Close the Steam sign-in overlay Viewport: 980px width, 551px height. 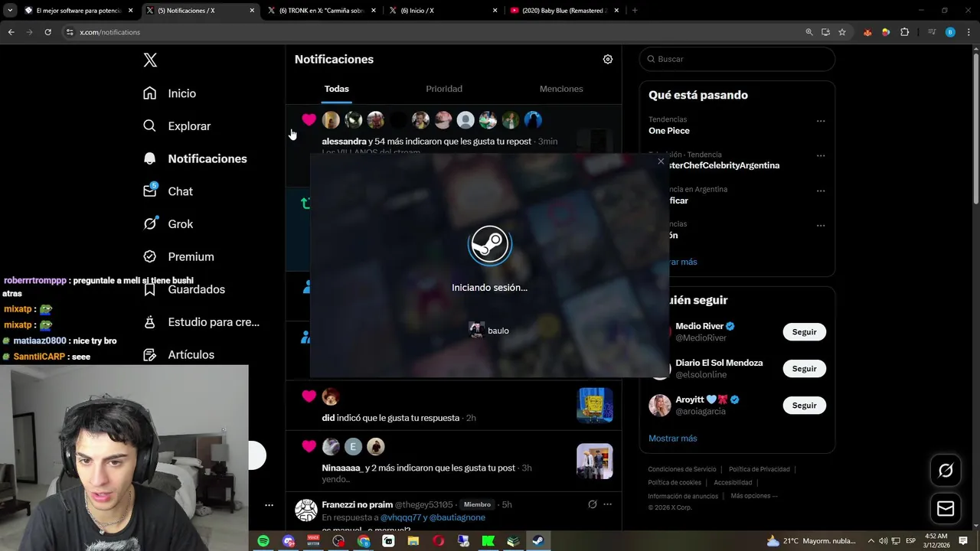(x=661, y=161)
